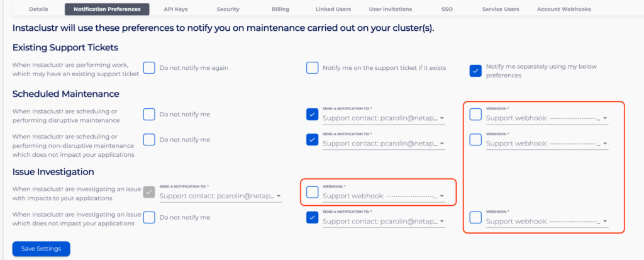Tick 'Do not notify me' for disruptive maintenance

click(149, 115)
